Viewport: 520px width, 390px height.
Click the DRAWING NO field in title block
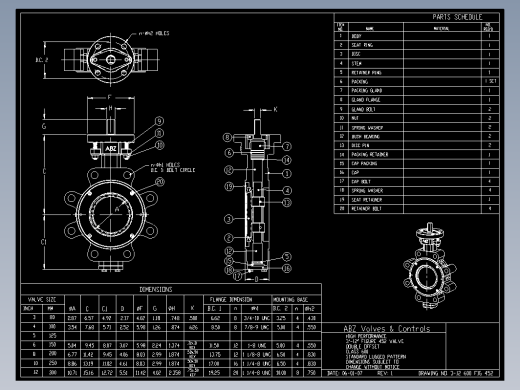click(x=456, y=373)
